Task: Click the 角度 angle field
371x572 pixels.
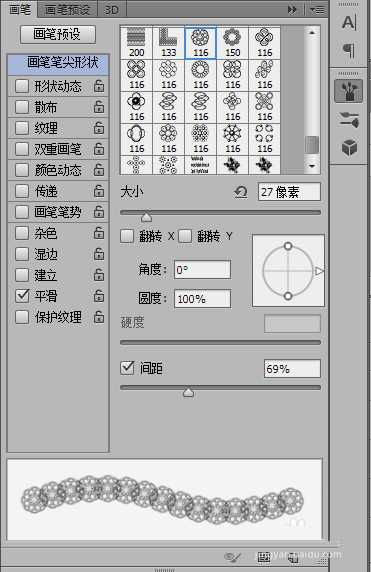Action: click(x=202, y=270)
